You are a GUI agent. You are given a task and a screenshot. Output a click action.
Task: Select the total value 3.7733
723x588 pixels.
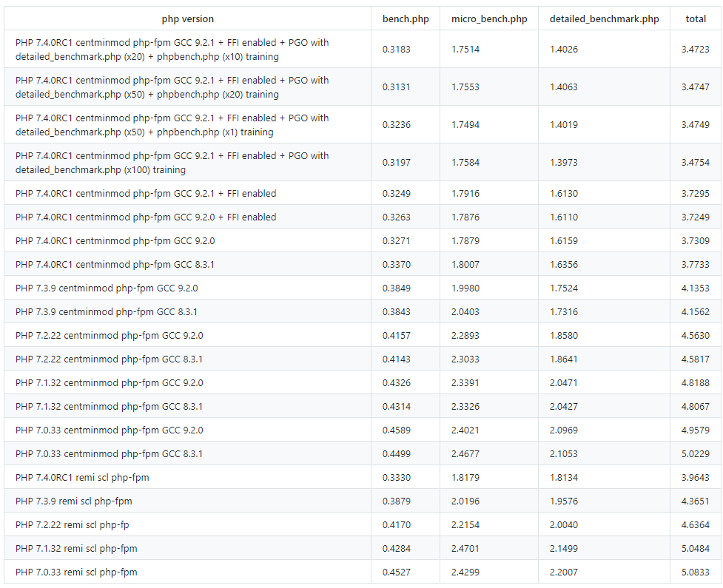tap(696, 265)
